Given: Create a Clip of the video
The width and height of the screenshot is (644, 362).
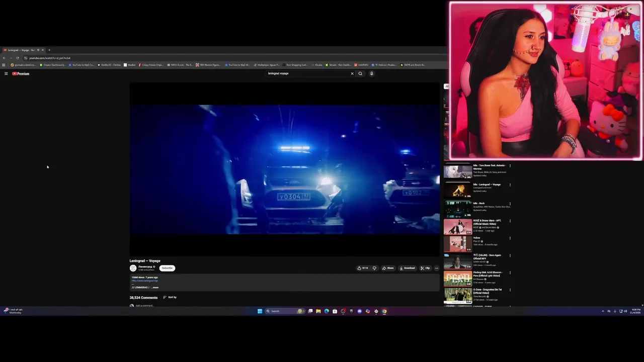Looking at the screenshot, I should [x=425, y=268].
